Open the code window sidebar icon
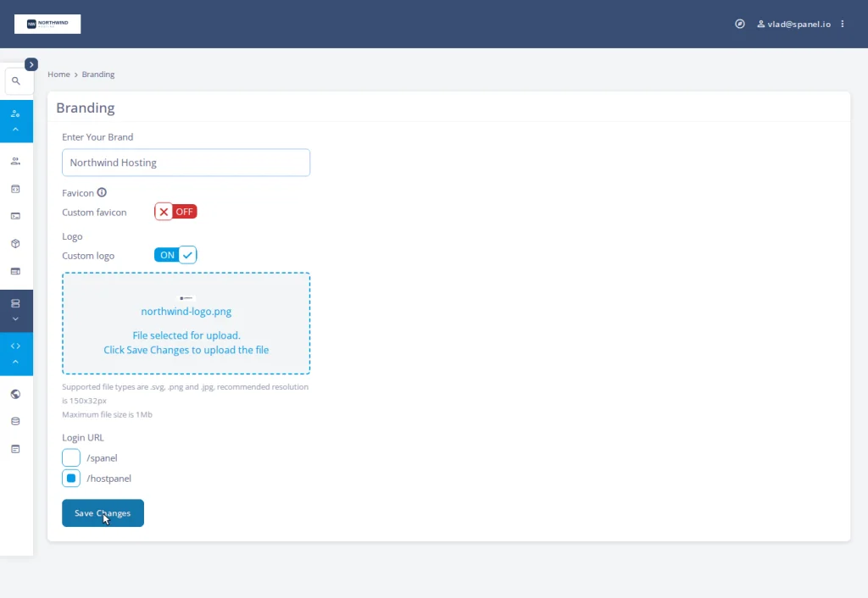868x598 pixels. [15, 189]
